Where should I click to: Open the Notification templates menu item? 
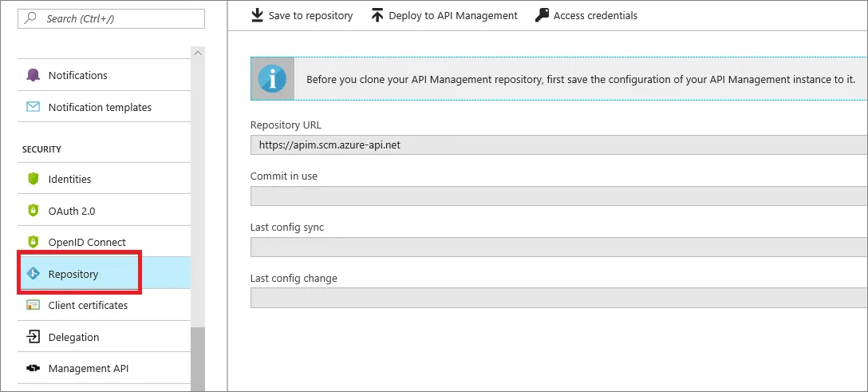pos(100,107)
